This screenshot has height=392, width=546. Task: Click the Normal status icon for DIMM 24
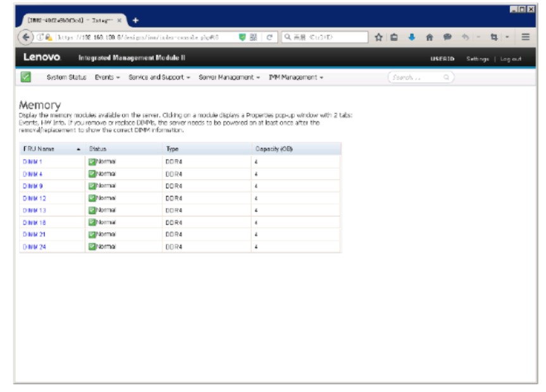coord(92,247)
